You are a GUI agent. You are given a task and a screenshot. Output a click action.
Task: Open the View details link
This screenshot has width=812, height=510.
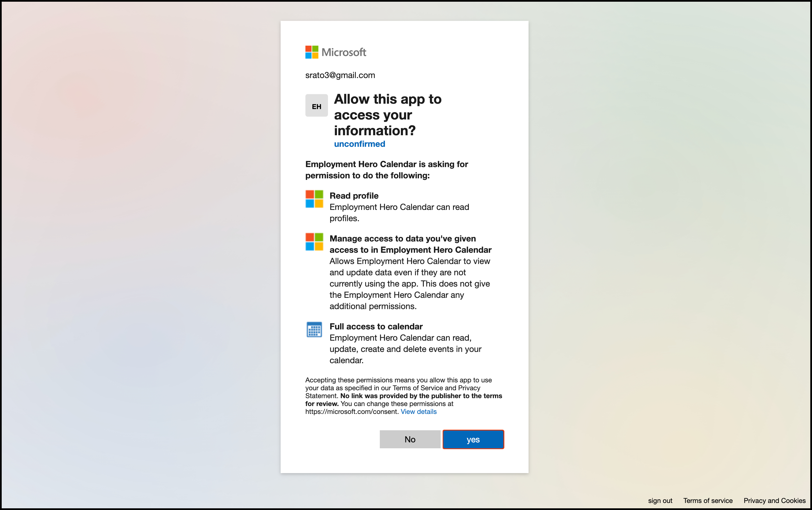(418, 411)
